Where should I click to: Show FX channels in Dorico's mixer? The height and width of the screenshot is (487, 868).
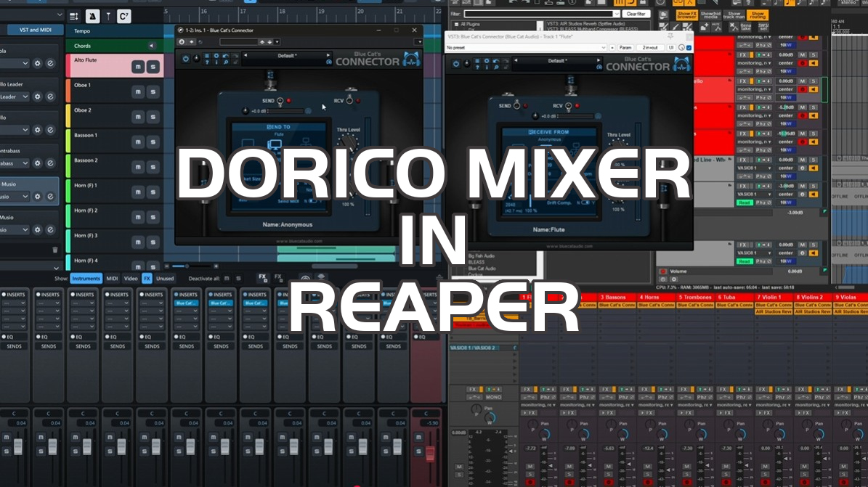147,279
